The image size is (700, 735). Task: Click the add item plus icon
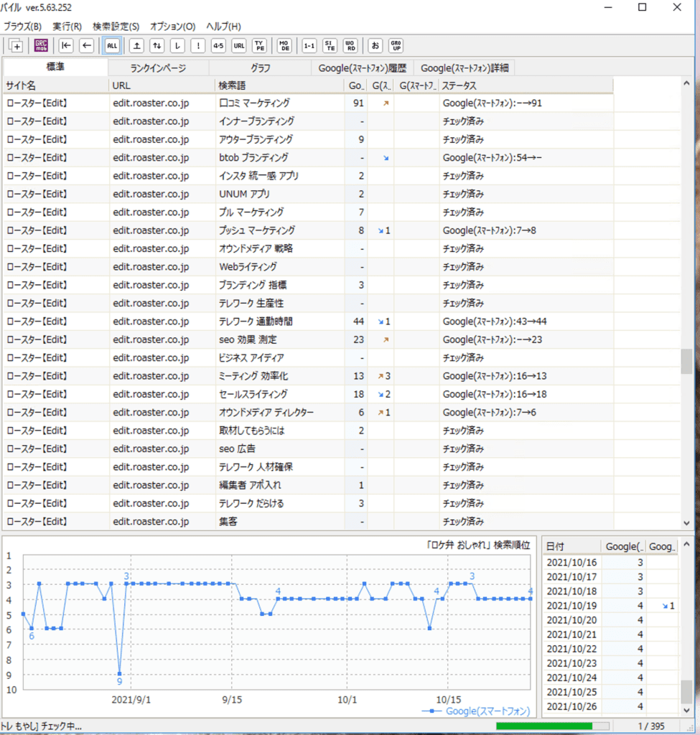pos(16,45)
